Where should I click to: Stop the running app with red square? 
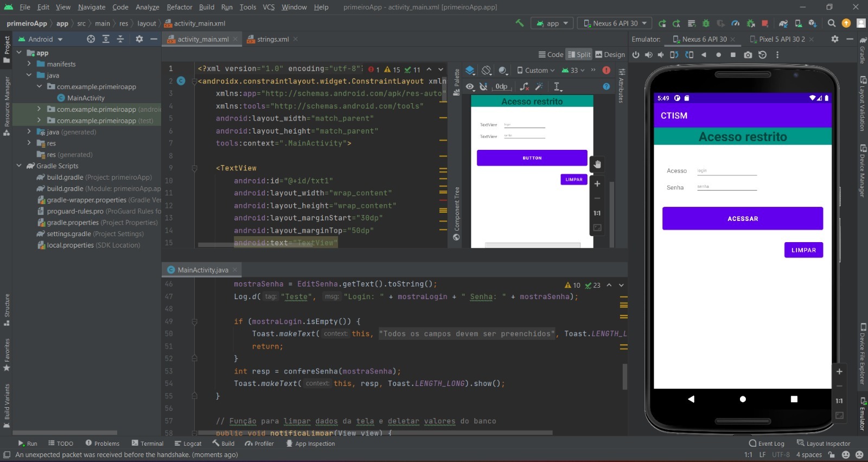coord(765,23)
